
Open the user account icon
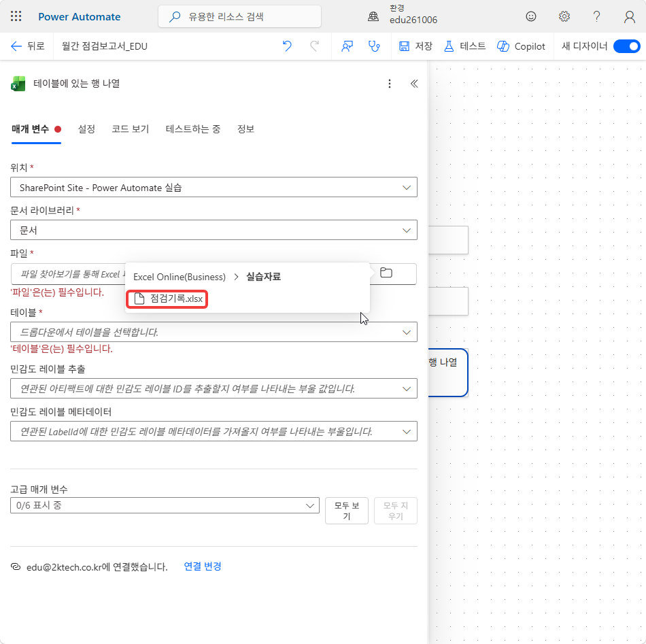(629, 17)
